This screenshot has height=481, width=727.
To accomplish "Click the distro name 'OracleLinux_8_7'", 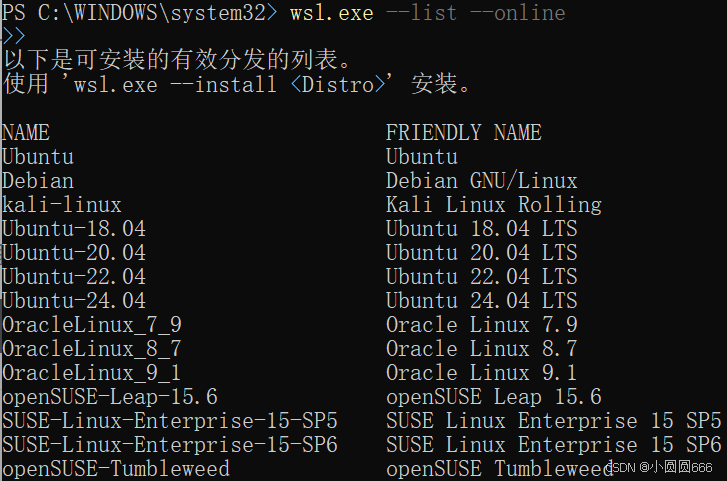I will [92, 349].
